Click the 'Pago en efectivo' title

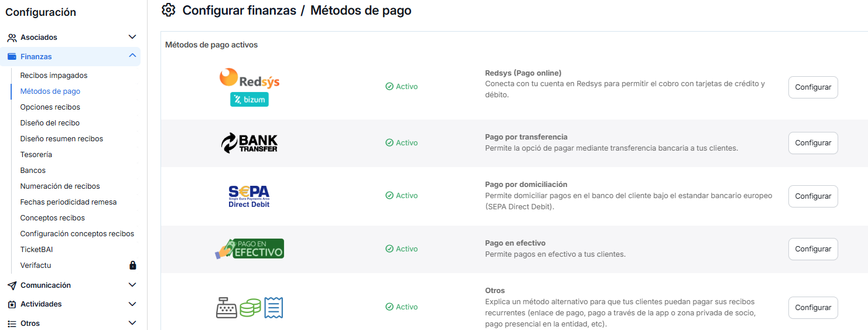point(515,243)
